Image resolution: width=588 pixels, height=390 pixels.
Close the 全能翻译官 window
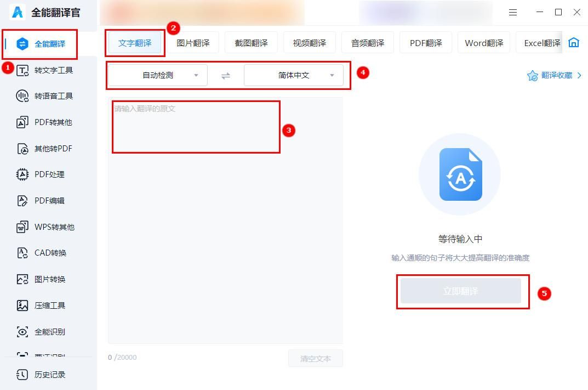576,12
